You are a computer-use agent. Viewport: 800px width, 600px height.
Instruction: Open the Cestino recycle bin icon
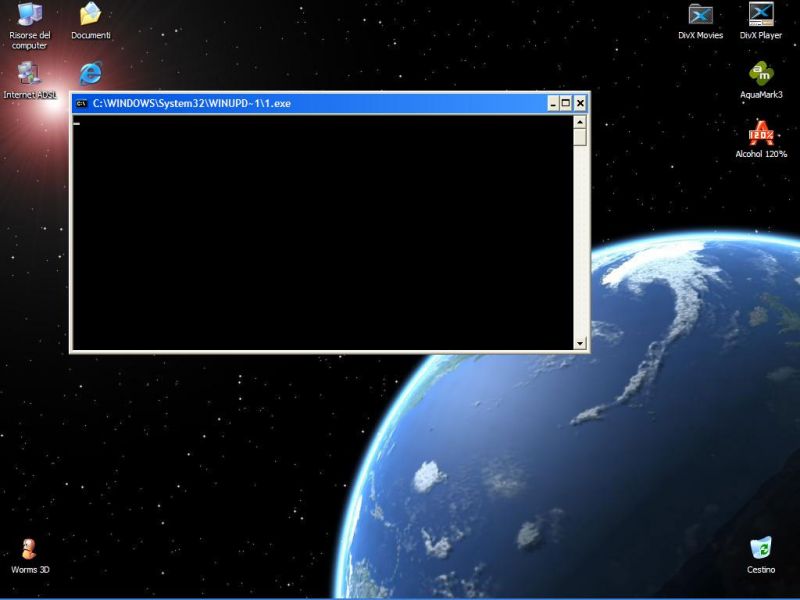click(x=761, y=556)
